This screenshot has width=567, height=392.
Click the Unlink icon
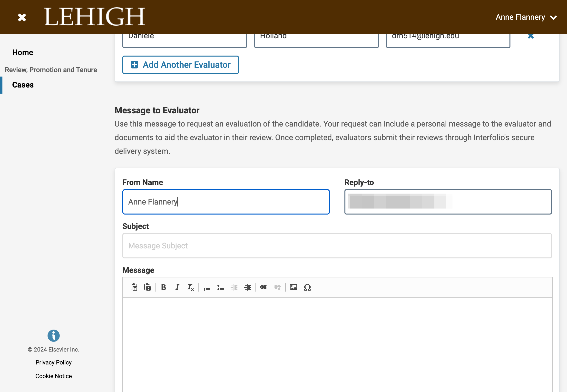(277, 287)
